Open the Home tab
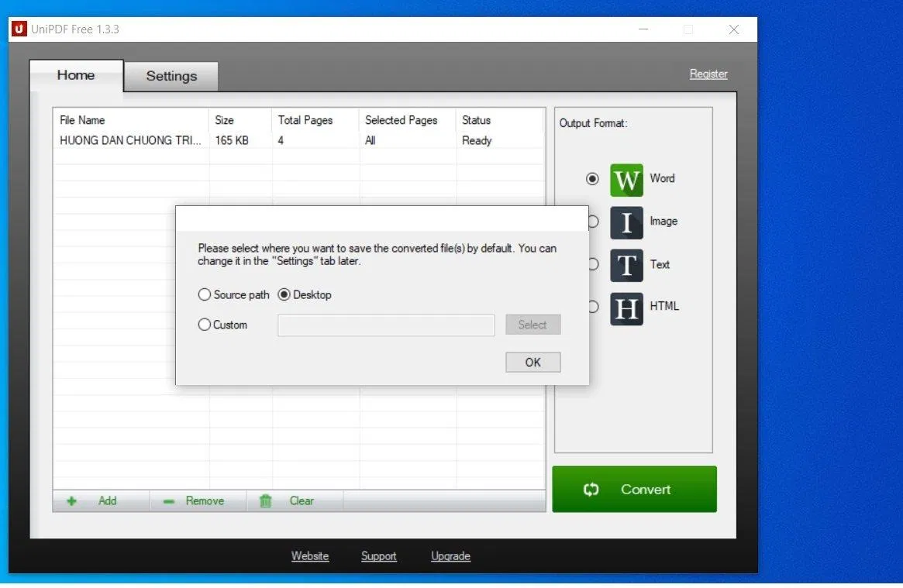 pos(76,75)
